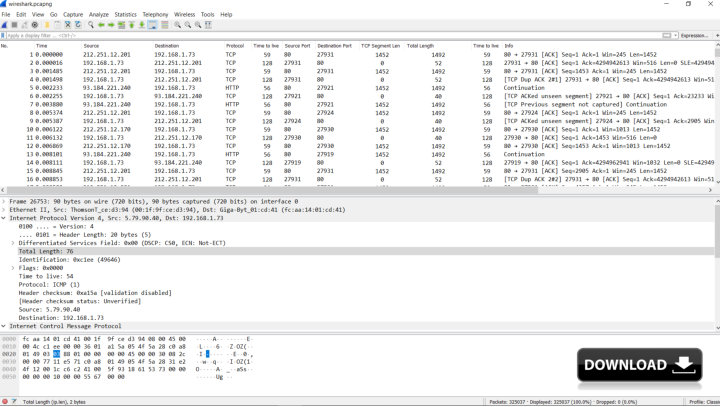Image resolution: width=720 pixels, height=407 pixels.
Task: Open display filter bookmarks icon
Action: (3, 35)
